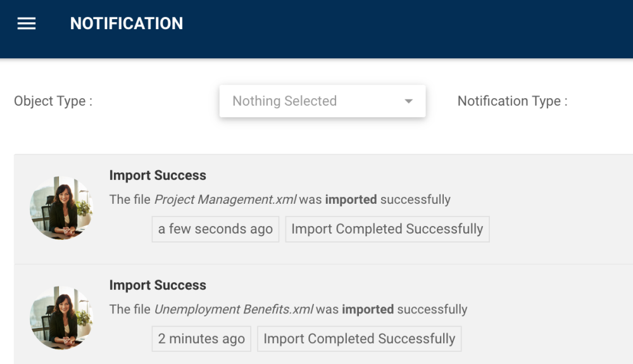
Task: Click the "Object Type :" label
Action: pos(53,101)
